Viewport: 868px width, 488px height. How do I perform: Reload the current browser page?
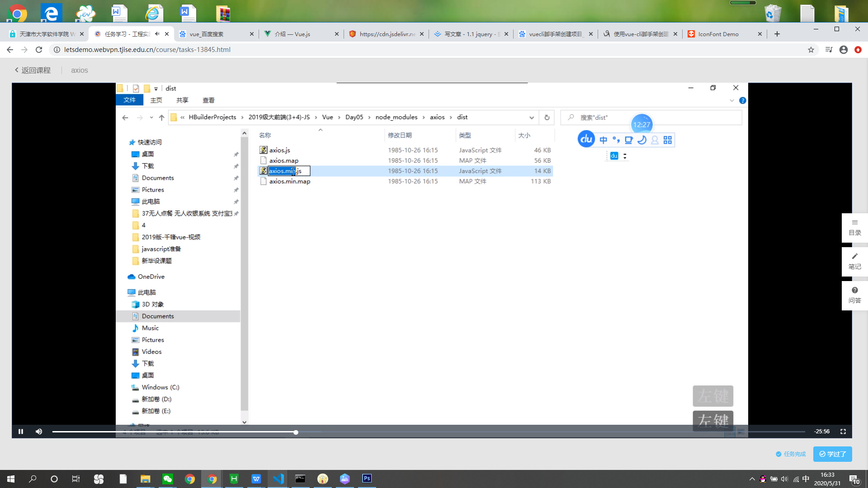pos(39,50)
